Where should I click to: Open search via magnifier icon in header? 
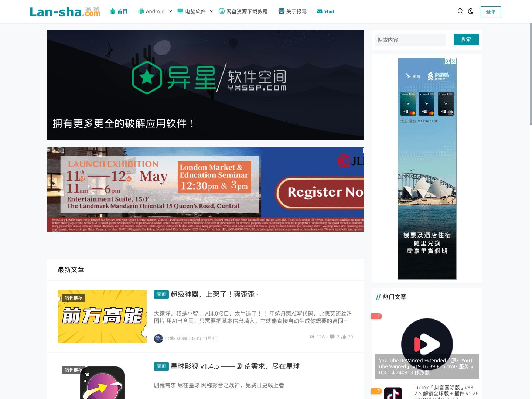(460, 11)
